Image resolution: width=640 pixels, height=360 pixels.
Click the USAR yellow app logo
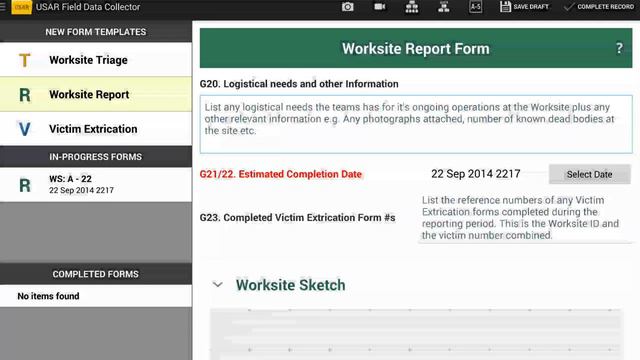(21, 7)
